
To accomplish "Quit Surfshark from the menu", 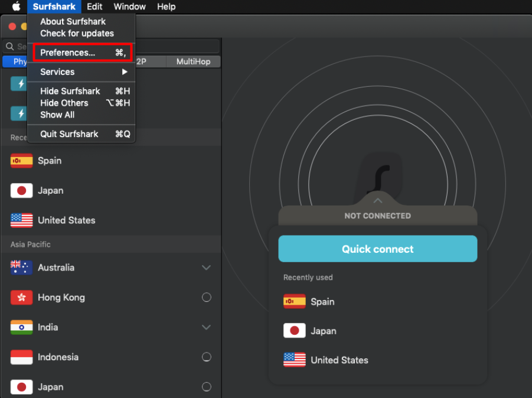I will tap(81, 134).
